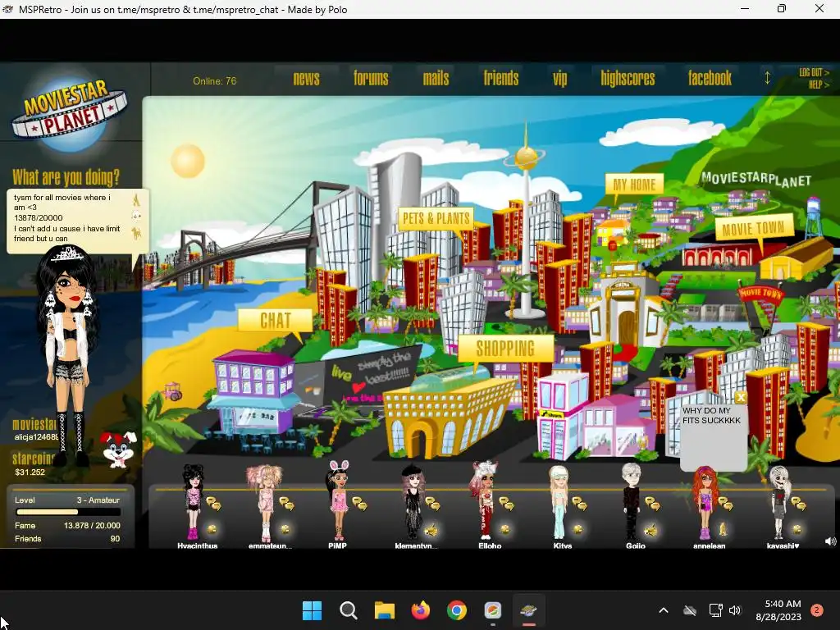This screenshot has height=630, width=840.
Task: Open chat bubbles icon next to Hyacinthus
Action: click(214, 504)
